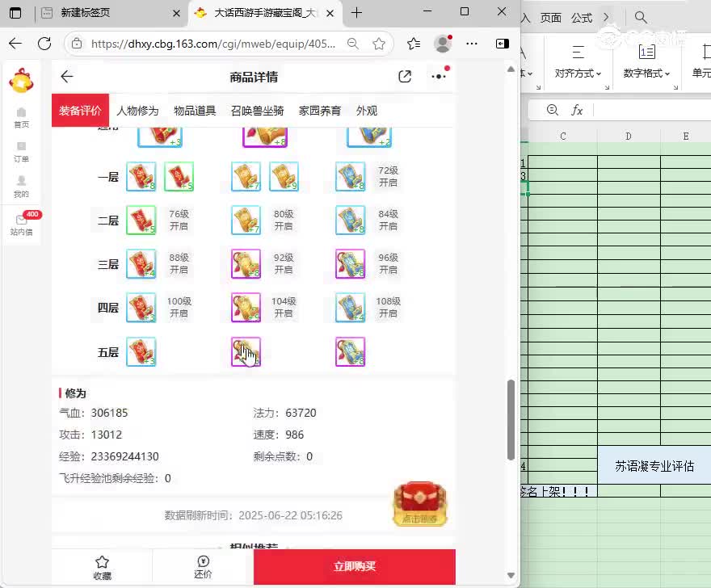Click the back arrow beside 商品详情

tap(66, 77)
